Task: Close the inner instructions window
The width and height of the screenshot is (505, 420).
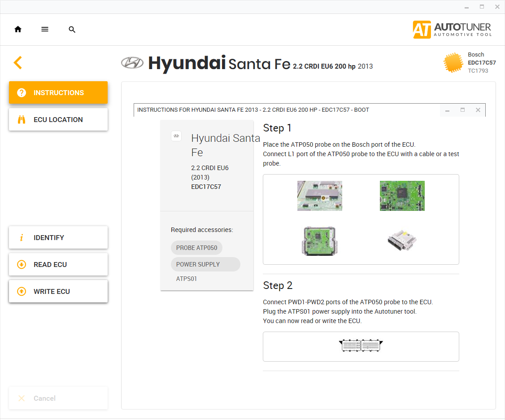Action: point(478,110)
